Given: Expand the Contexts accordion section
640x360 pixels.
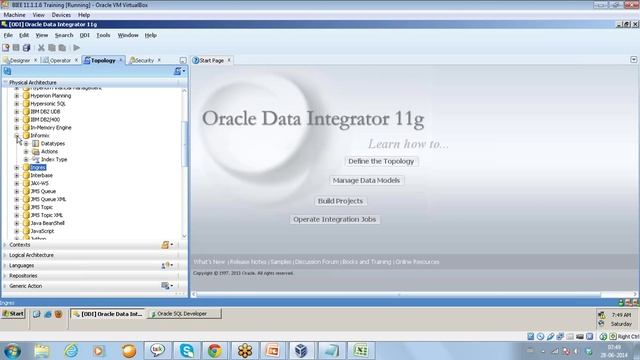Looking at the screenshot, I should 5,245.
